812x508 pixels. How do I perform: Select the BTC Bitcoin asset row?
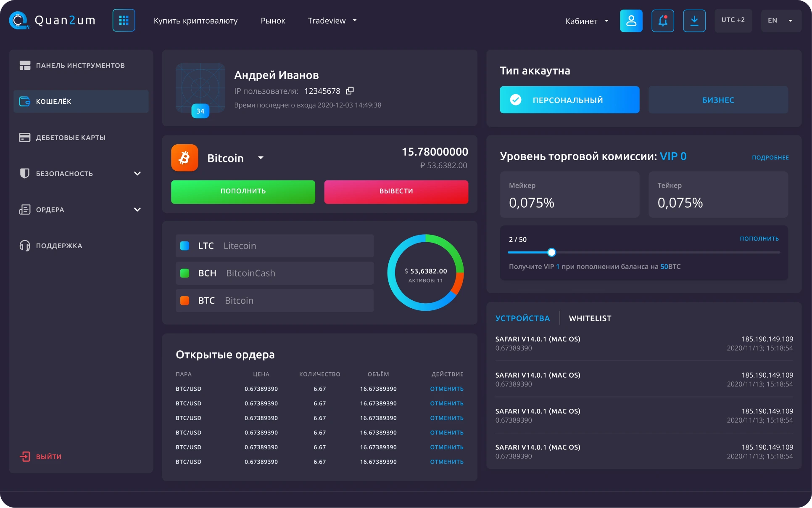coord(274,300)
